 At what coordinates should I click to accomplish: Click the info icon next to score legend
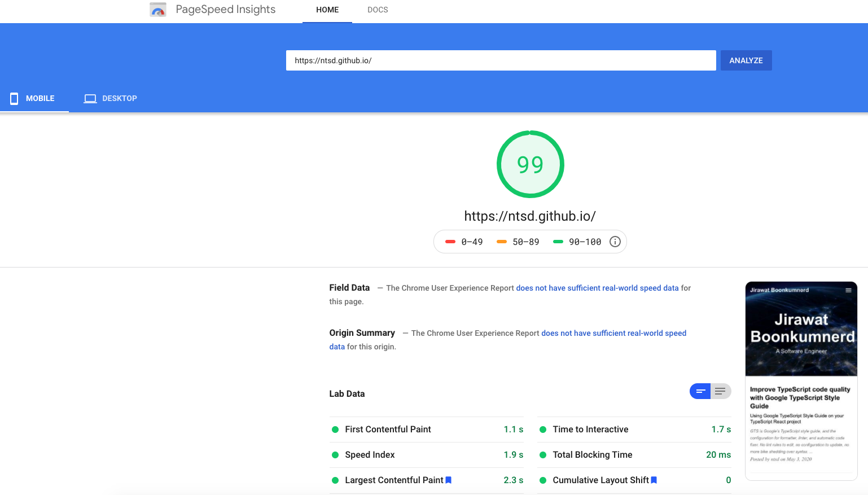click(x=615, y=242)
